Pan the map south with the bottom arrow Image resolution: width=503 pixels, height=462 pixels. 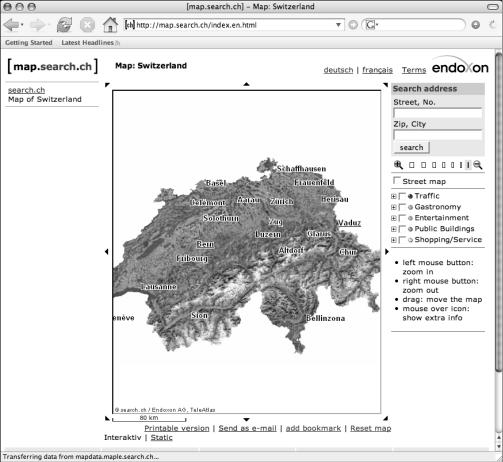[246, 419]
